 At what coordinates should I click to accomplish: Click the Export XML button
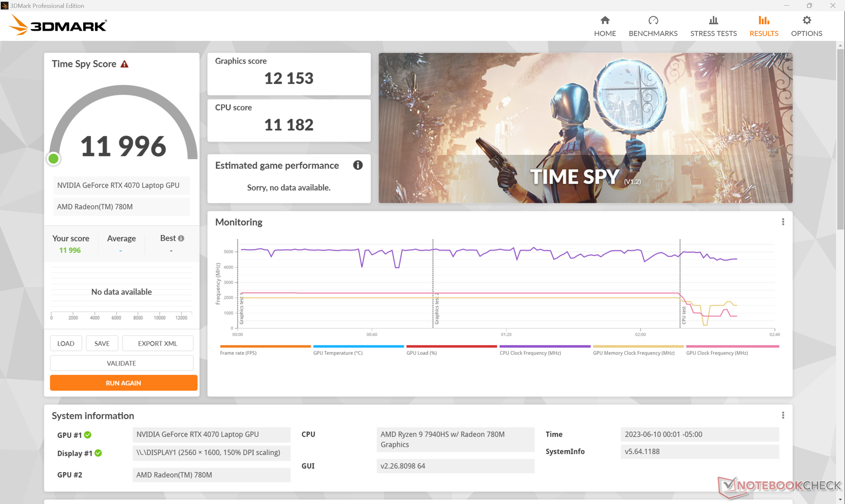coord(157,343)
